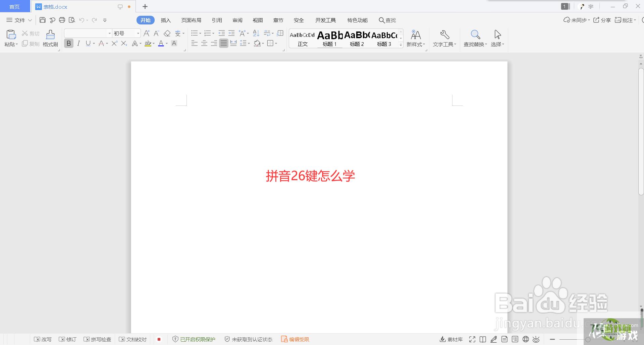
Task: Toggle Italic formatting
Action: coord(78,43)
